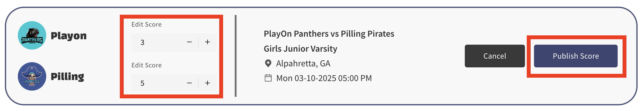Click the Pilling Pirates team logo

coord(32,76)
